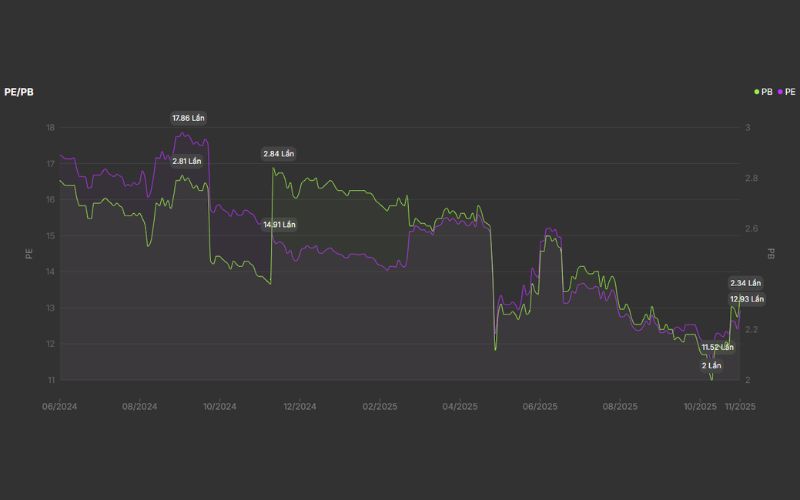This screenshot has height=500, width=800.
Task: Click the green PB legend dot
Action: tap(757, 91)
